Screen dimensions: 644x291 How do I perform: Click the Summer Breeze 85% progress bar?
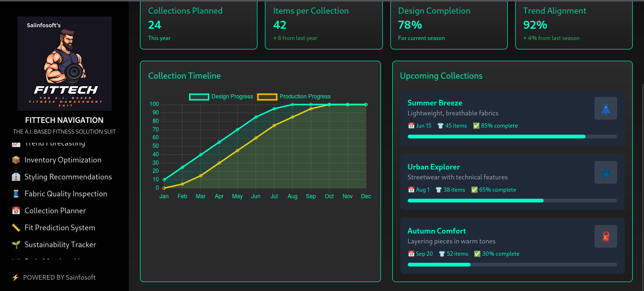[512, 137]
